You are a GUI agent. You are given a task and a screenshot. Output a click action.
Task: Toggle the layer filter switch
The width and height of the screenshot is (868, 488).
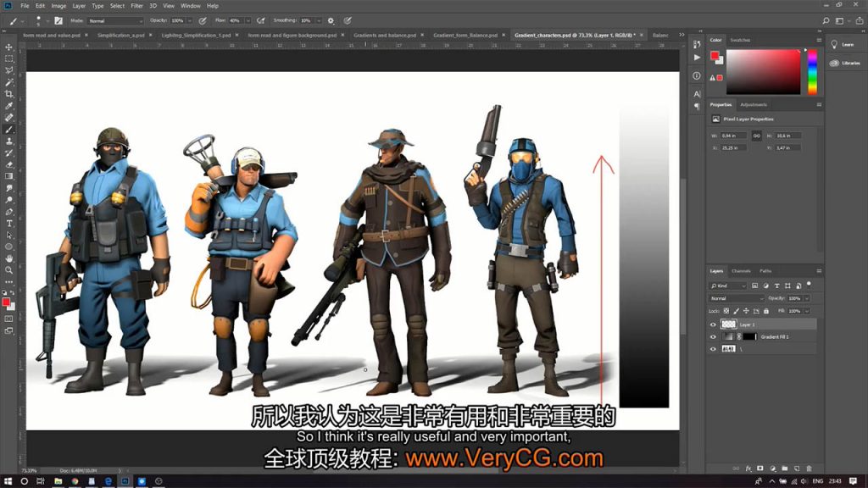809,284
